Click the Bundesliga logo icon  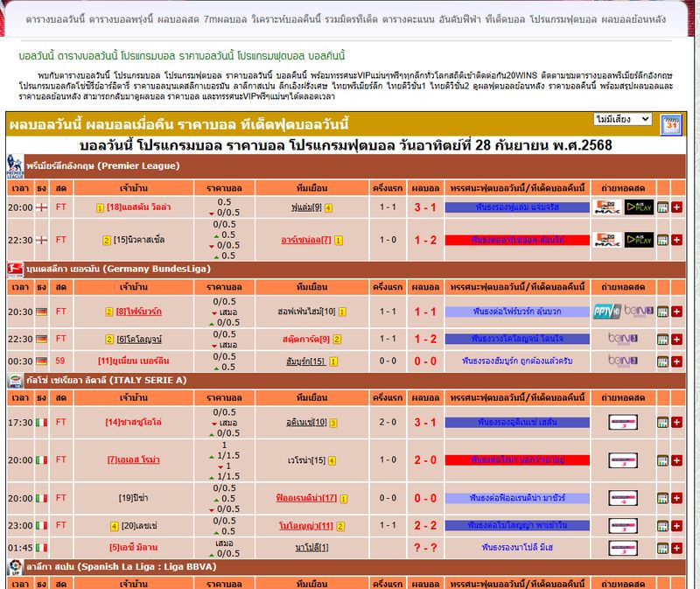[x=15, y=269]
